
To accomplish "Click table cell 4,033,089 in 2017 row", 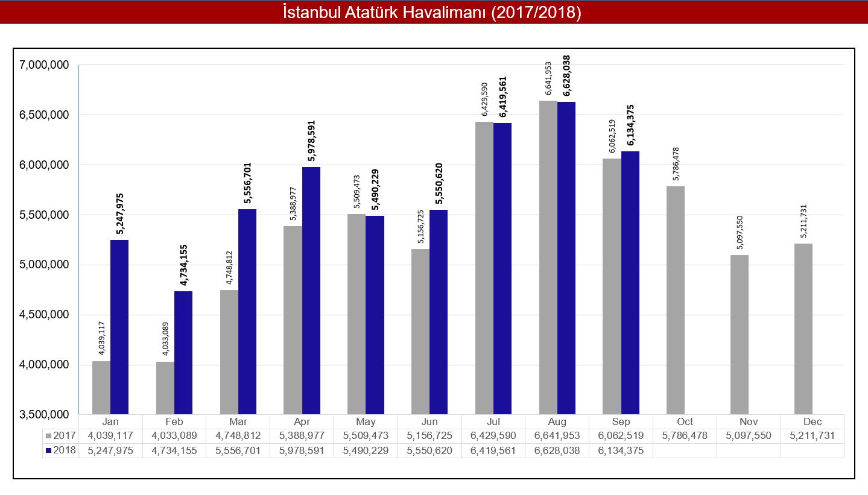I will pyautogui.click(x=174, y=436).
